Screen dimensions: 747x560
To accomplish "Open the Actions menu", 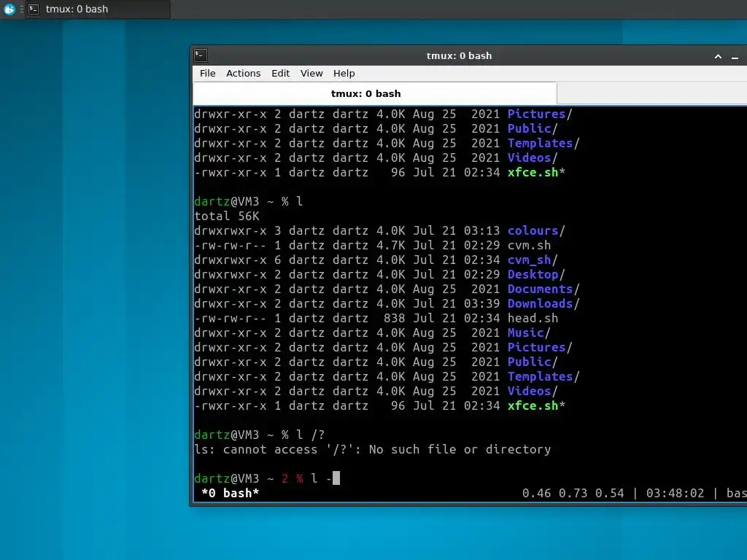I will coord(243,74).
